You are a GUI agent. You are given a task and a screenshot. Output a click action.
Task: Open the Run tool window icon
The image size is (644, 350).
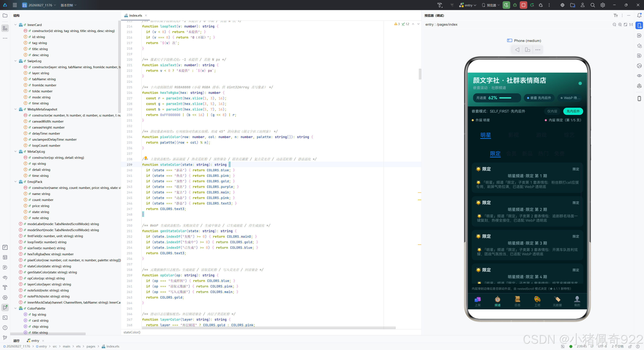pyautogui.click(x=5, y=307)
